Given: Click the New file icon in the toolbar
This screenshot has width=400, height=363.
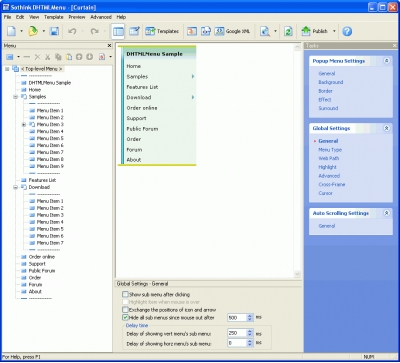Looking at the screenshot, I should tap(12, 31).
